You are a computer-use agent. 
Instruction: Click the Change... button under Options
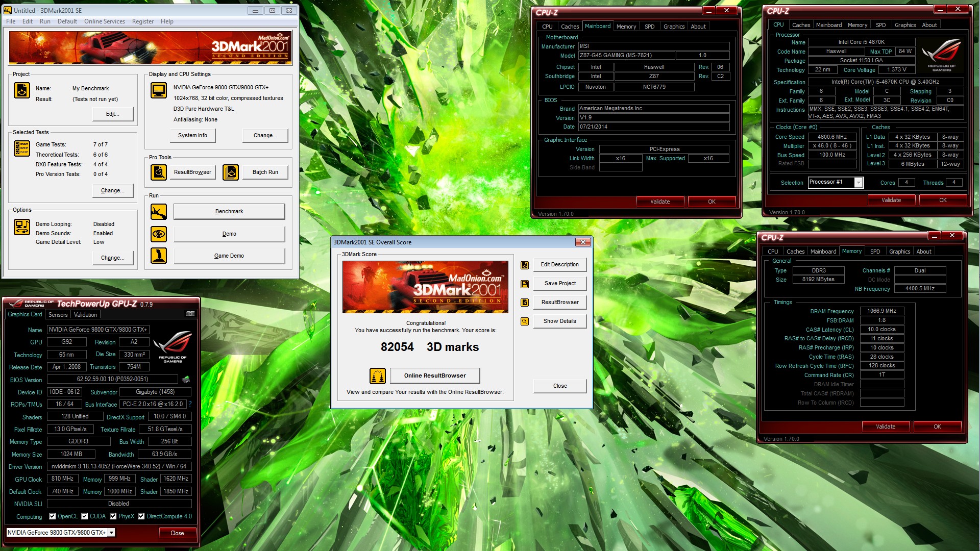113,258
